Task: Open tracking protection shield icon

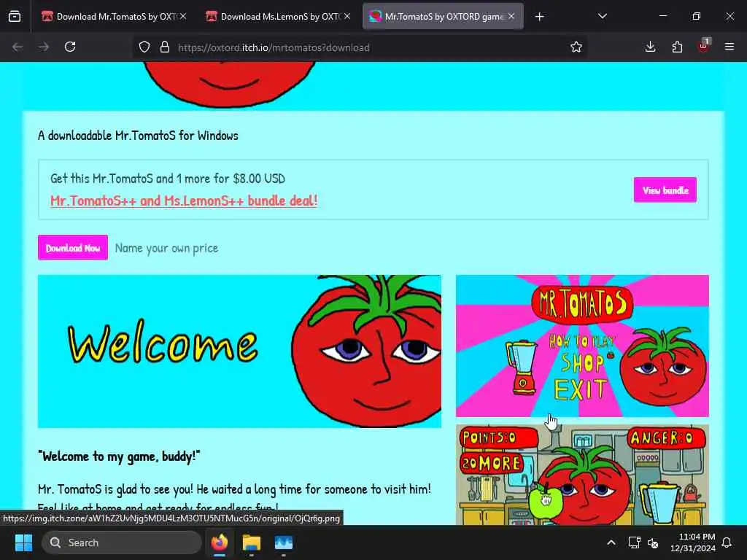Action: tap(144, 47)
